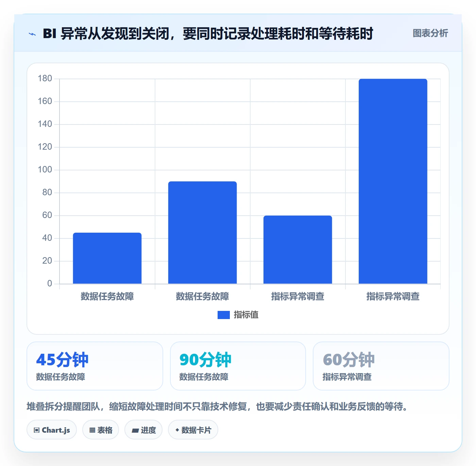Open the 表格 tag chip

tap(101, 430)
